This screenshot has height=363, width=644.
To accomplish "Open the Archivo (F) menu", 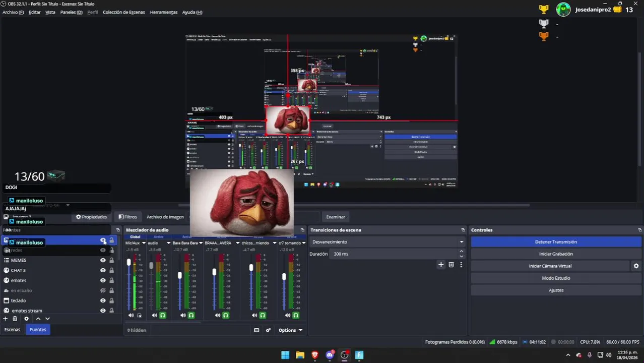I will pos(13,12).
